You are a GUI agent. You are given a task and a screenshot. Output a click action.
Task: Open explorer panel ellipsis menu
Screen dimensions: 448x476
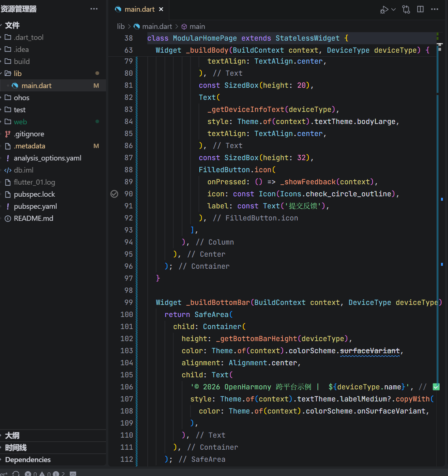94,9
